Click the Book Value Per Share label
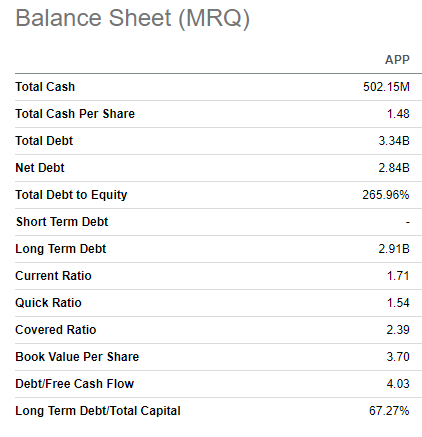422x437 pixels. (77, 357)
